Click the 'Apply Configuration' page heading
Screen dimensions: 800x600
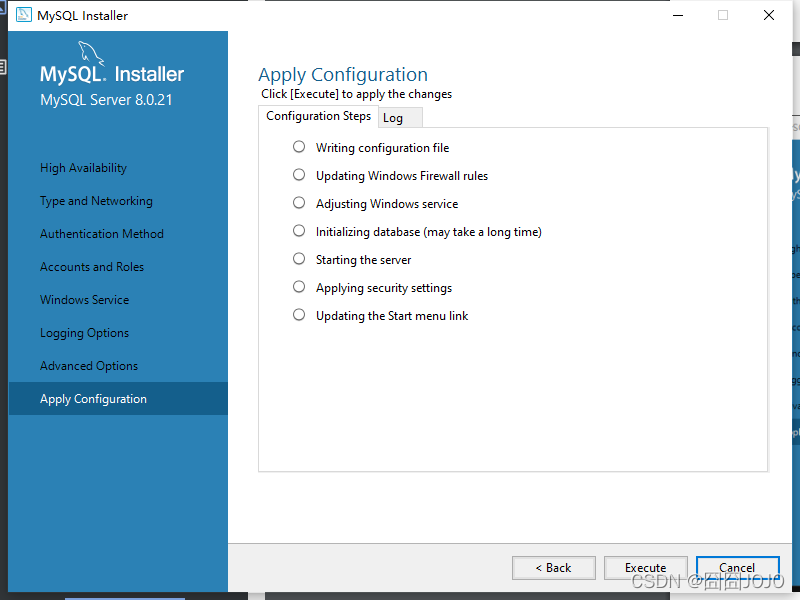(x=343, y=75)
